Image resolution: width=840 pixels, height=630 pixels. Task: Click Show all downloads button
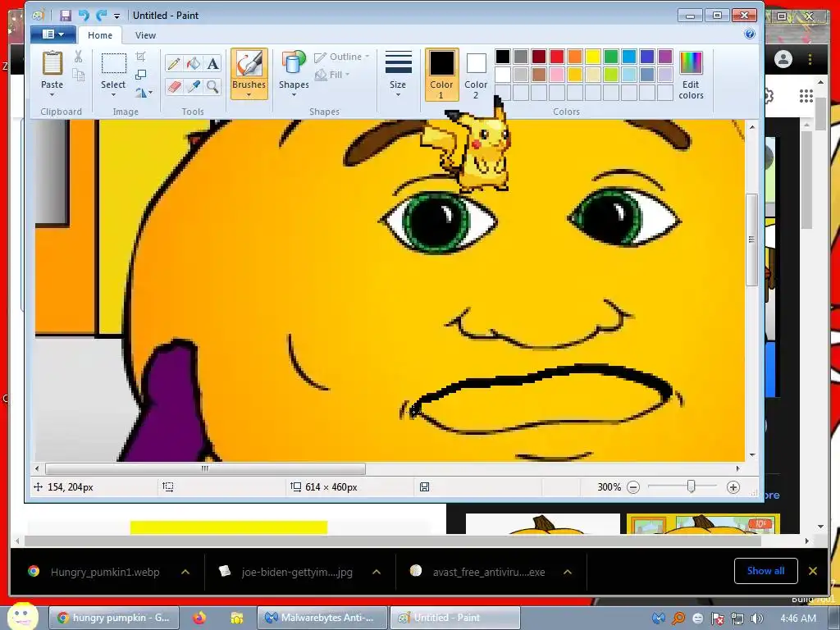pyautogui.click(x=765, y=571)
